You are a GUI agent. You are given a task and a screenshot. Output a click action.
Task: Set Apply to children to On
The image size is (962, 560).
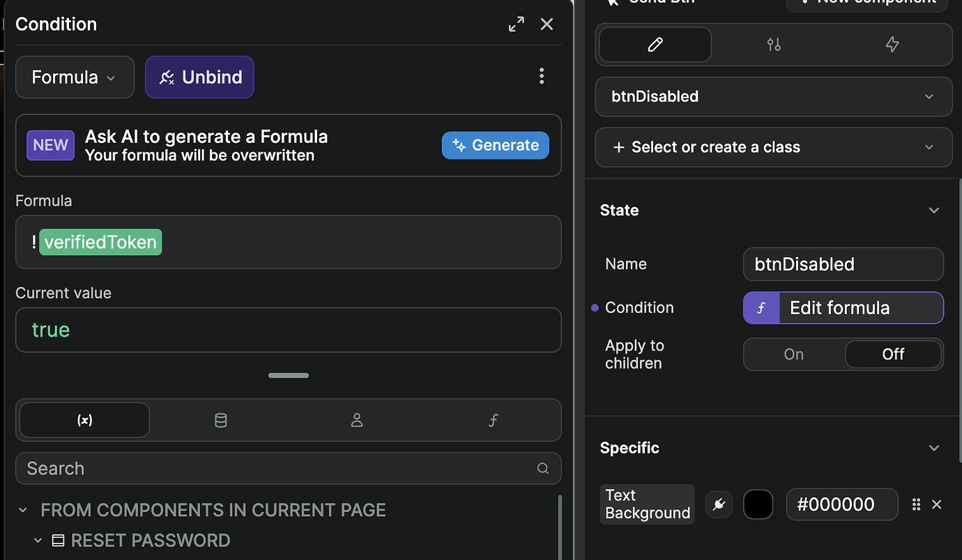click(793, 354)
